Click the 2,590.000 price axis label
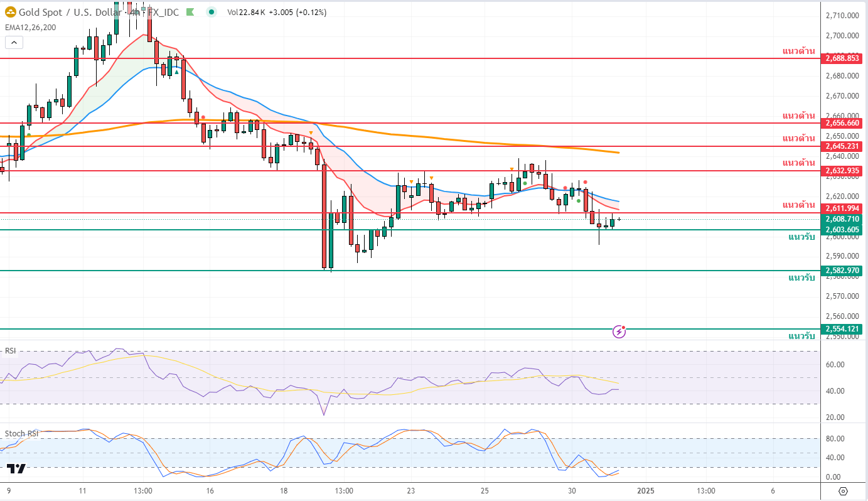This screenshot has width=868, height=501. (842, 256)
